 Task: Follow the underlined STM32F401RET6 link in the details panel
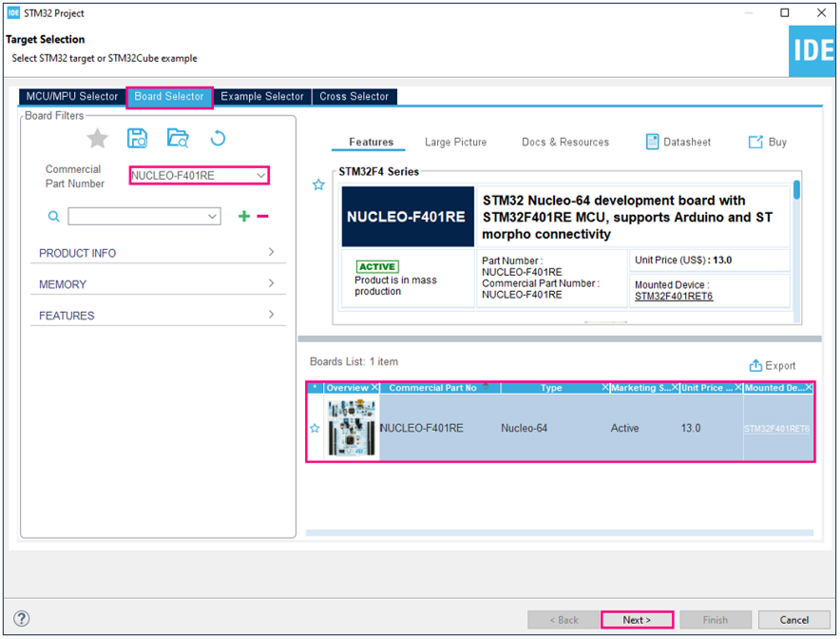(x=674, y=296)
